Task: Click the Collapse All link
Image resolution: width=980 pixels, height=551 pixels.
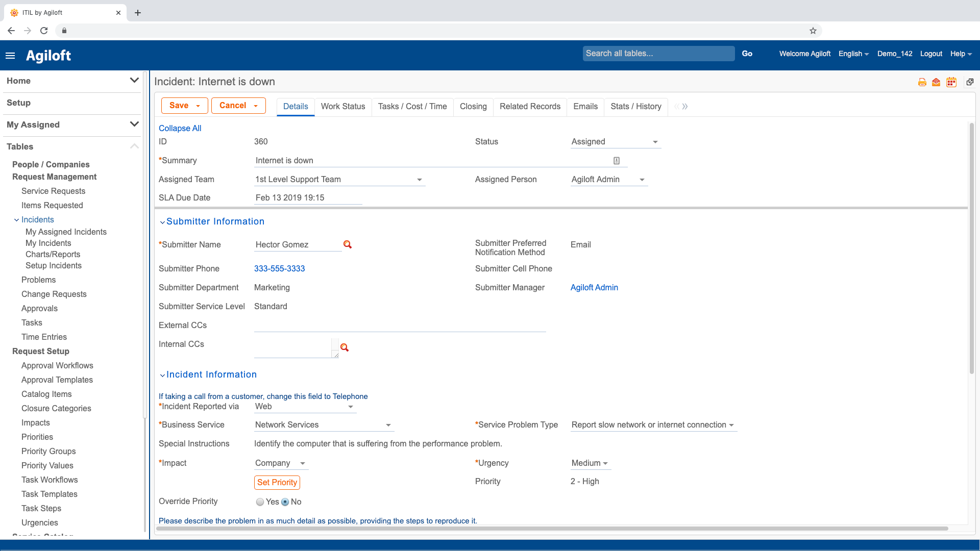Action: pos(180,128)
